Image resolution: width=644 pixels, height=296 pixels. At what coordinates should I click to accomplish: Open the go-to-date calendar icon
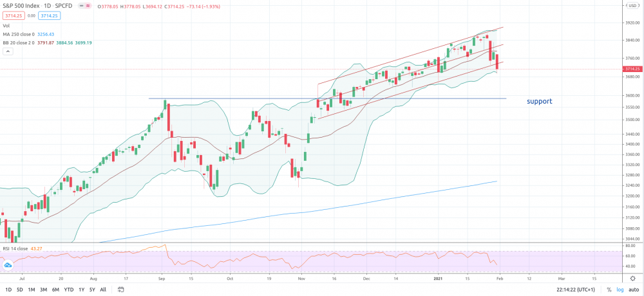click(x=121, y=290)
